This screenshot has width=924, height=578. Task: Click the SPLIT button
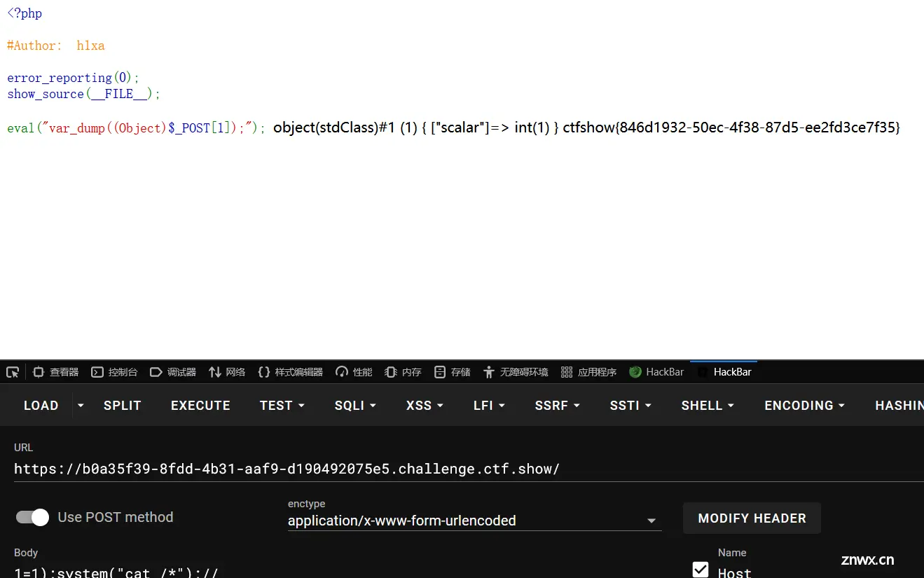(123, 406)
